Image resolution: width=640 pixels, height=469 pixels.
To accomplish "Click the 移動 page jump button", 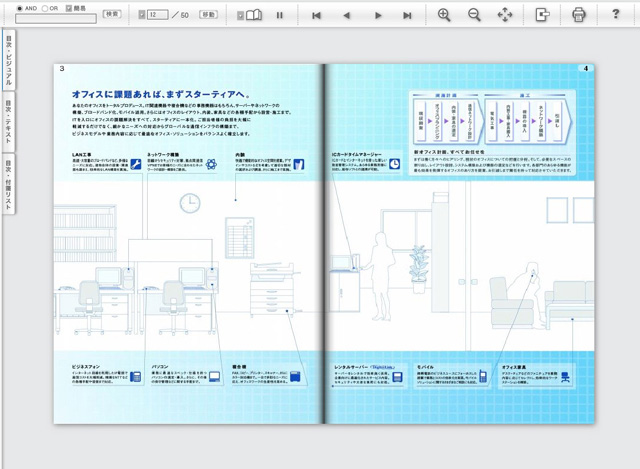I will (x=207, y=15).
